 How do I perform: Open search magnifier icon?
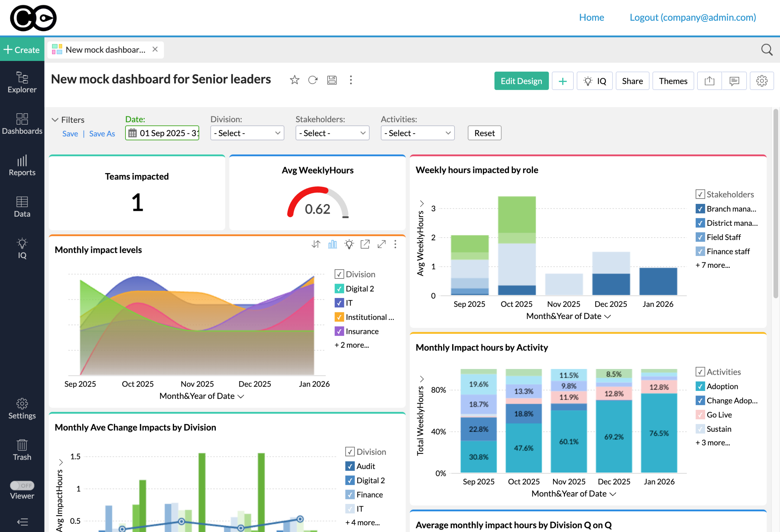[x=767, y=50]
